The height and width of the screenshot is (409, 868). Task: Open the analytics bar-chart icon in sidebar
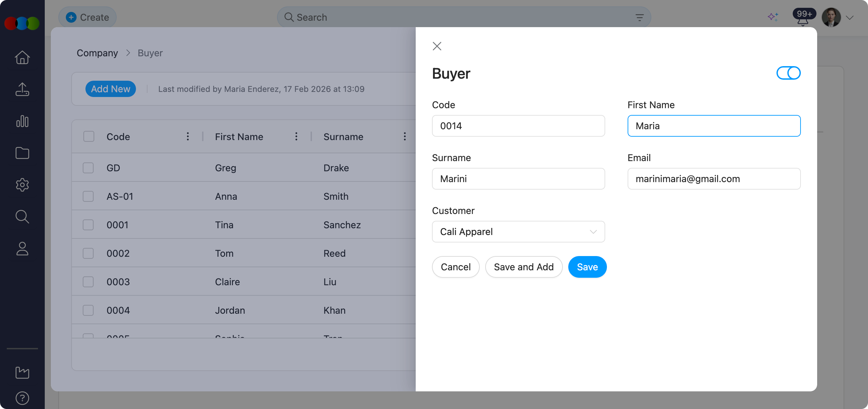(x=22, y=121)
